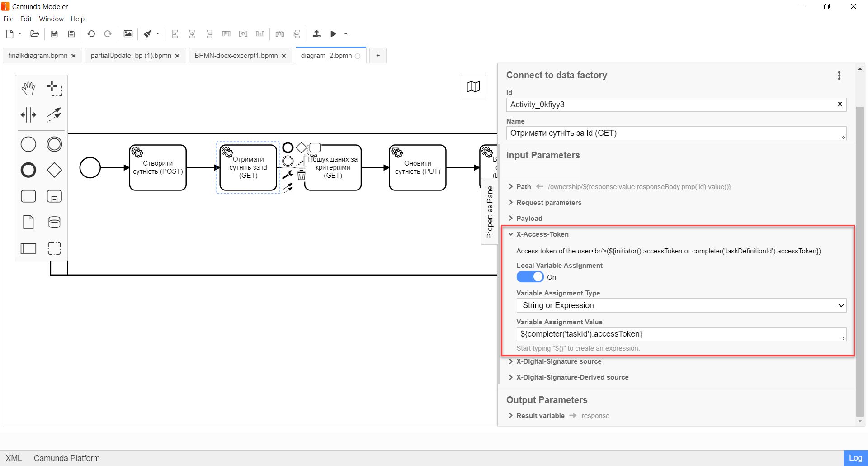Screen dimensions: 868x466
Task: Click align elements left icon
Action: tap(175, 34)
